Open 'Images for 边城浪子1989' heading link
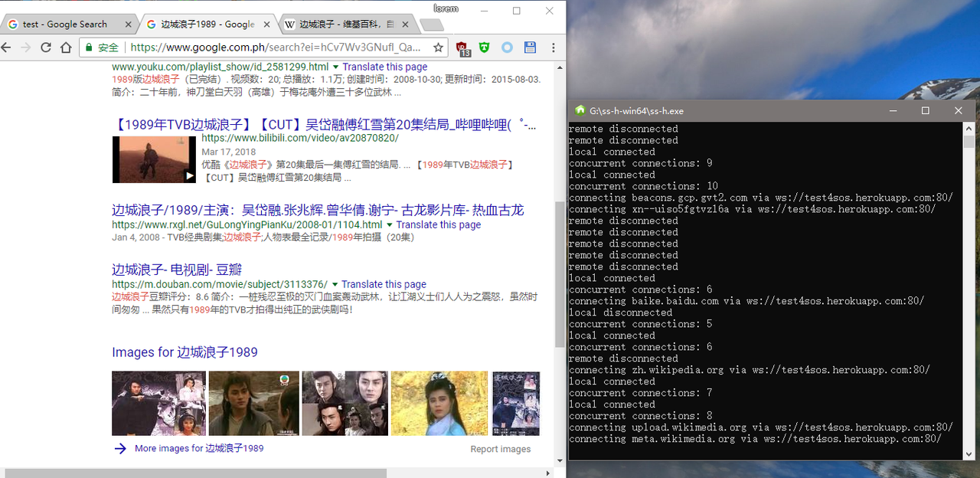 point(185,352)
